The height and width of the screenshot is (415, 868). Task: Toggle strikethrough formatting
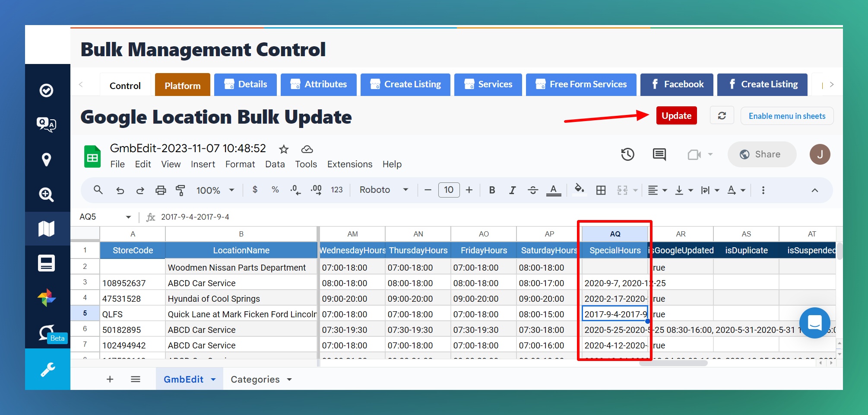click(533, 190)
